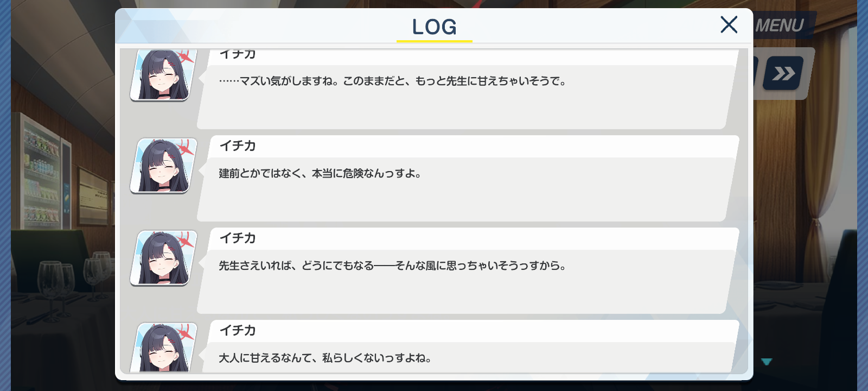Image resolution: width=868 pixels, height=391 pixels.
Task: Select the LOG title tab
Action: 434,27
